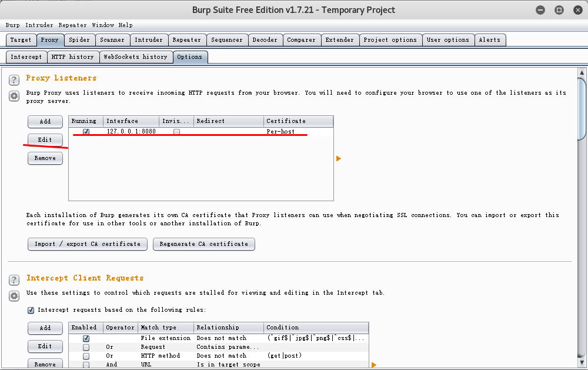Screen dimensions: 588x370
Task: Close the Burp Suite window
Action: point(578,10)
